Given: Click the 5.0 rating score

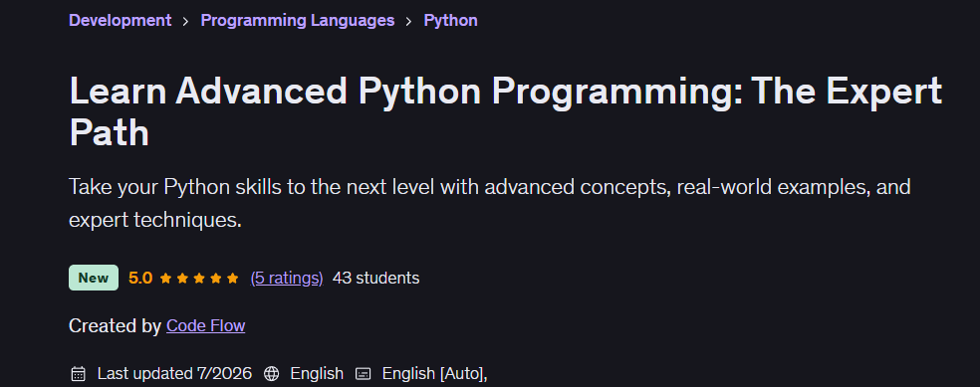Looking at the screenshot, I should [140, 278].
